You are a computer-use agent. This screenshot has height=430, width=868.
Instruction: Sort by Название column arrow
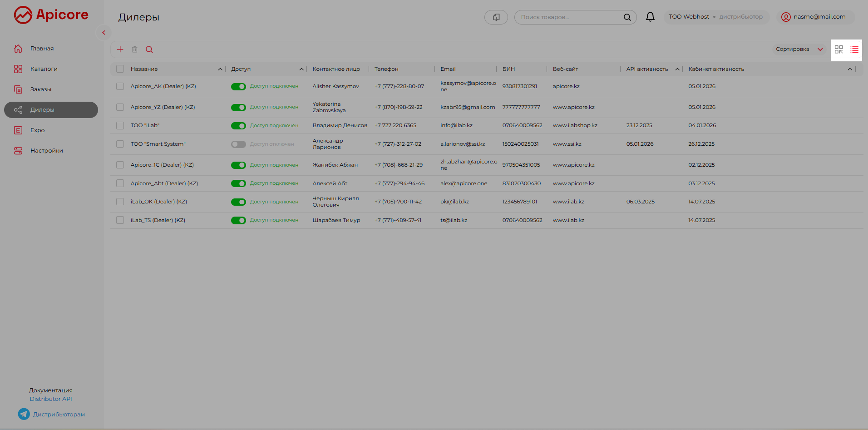point(220,69)
